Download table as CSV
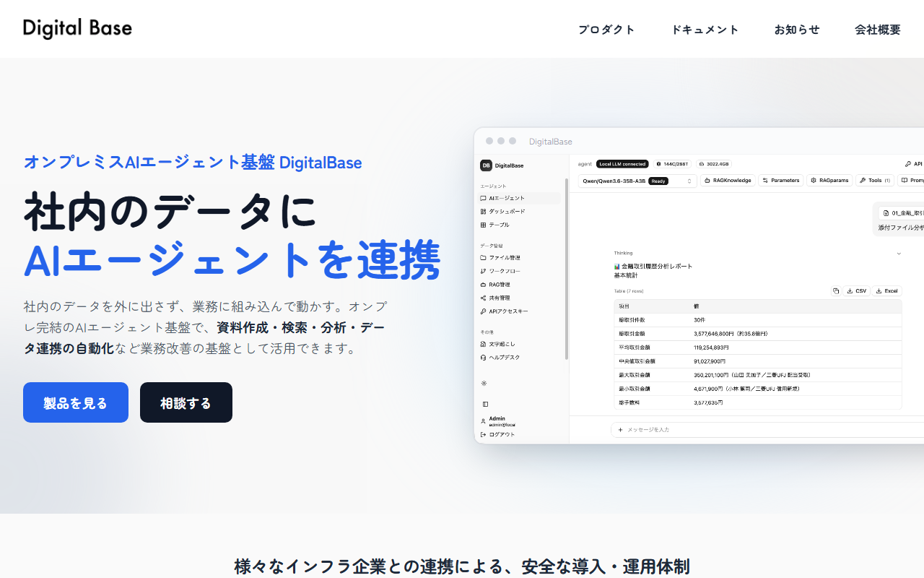The width and height of the screenshot is (924, 578). tap(857, 291)
